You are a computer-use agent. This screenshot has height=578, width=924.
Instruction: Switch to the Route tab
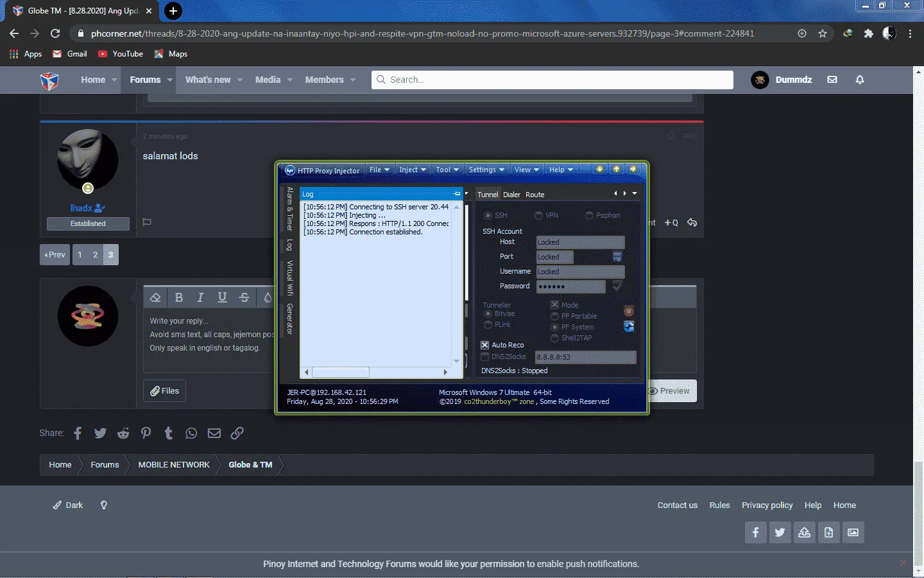coord(535,195)
